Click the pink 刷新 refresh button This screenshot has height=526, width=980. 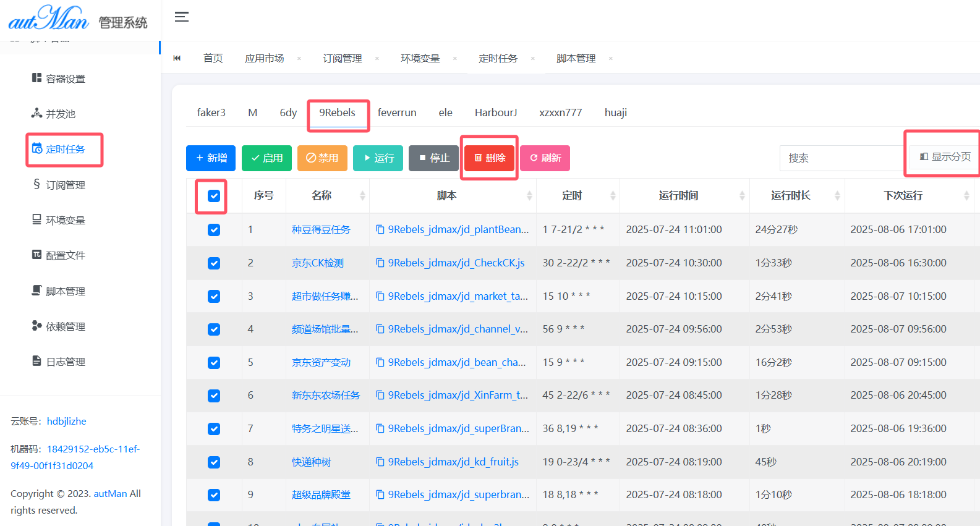point(545,158)
